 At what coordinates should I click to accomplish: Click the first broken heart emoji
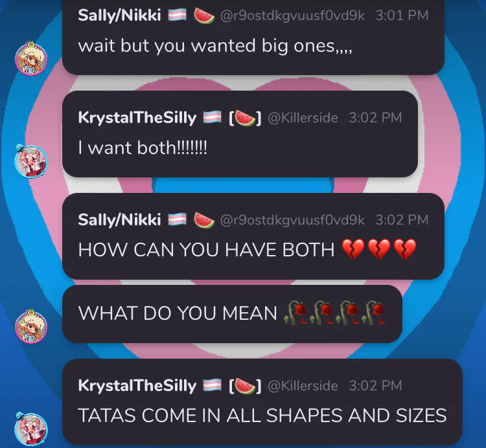(353, 249)
